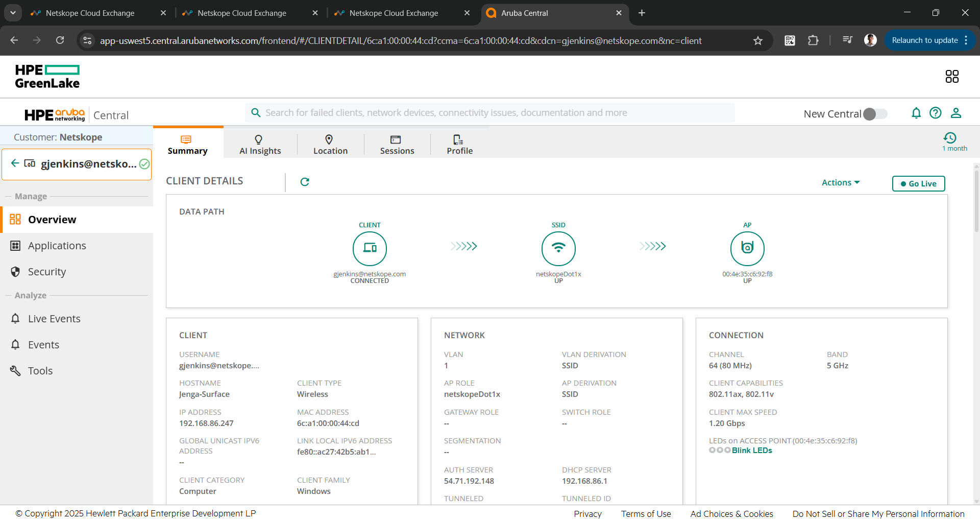This screenshot has width=980, height=521.
Task: Click the client status checkmark icon
Action: coord(144,164)
